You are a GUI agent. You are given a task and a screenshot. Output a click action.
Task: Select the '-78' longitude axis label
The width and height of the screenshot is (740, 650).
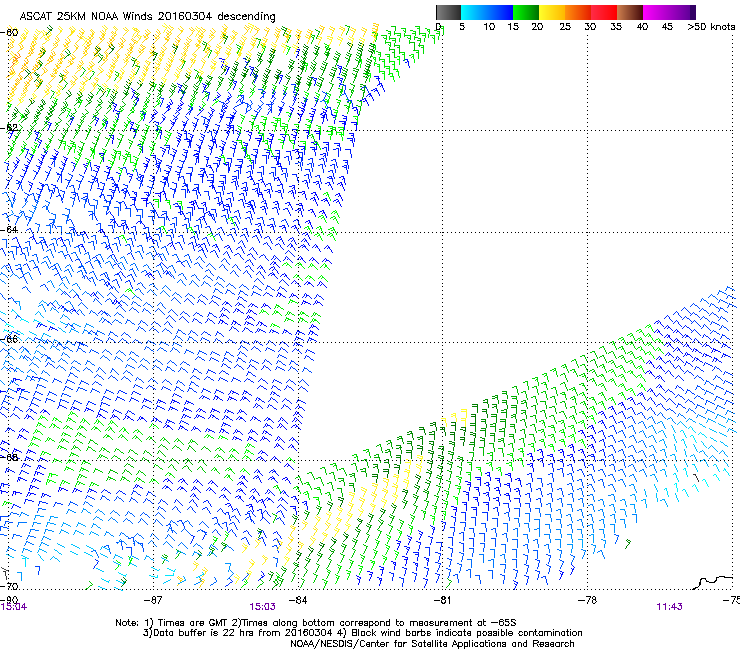tap(587, 600)
